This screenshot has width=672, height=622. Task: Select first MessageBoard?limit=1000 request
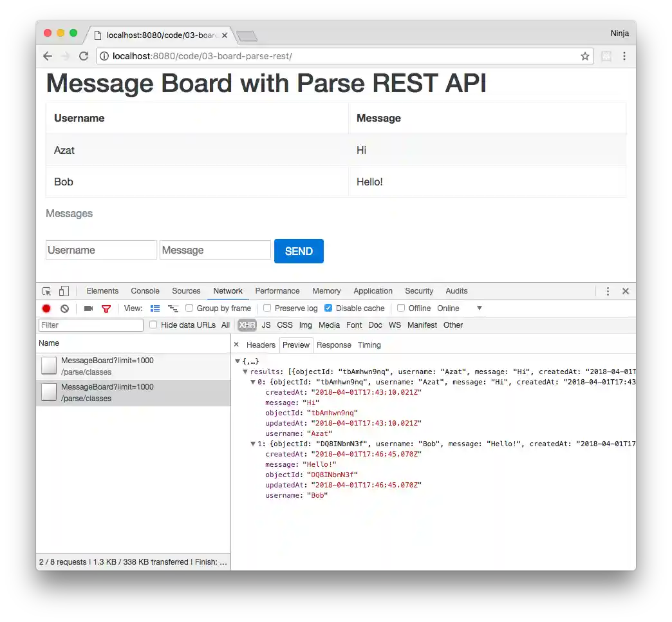click(133, 366)
